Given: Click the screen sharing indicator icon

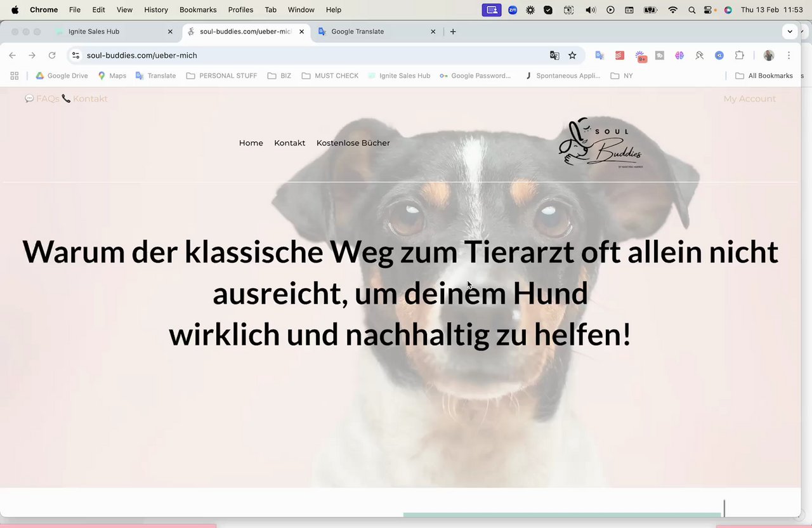Looking at the screenshot, I should (x=492, y=10).
